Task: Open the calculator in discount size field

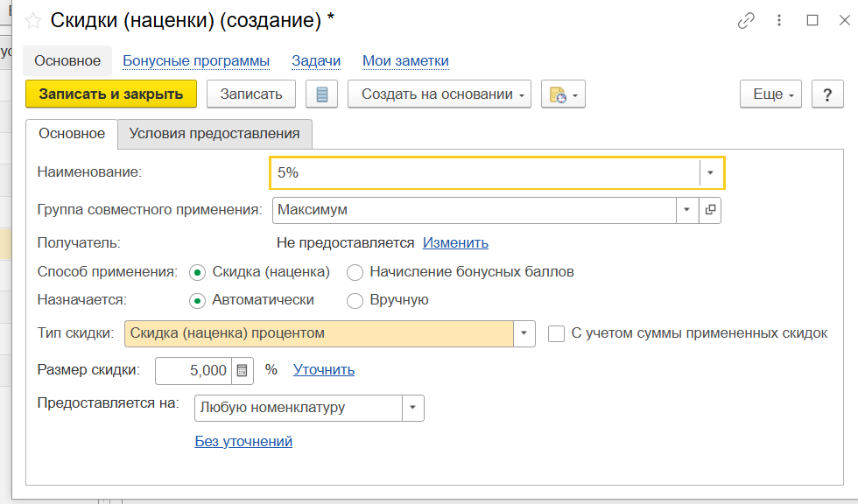Action: pyautogui.click(x=243, y=370)
